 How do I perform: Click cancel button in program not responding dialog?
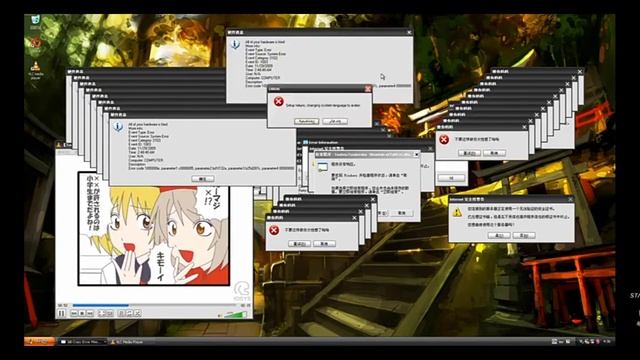tap(402, 213)
